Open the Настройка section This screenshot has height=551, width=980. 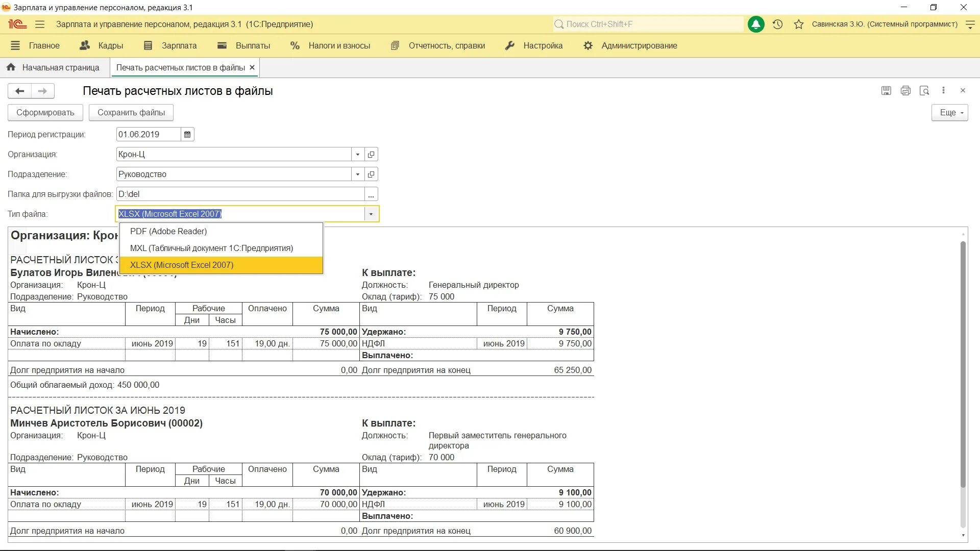pos(533,46)
